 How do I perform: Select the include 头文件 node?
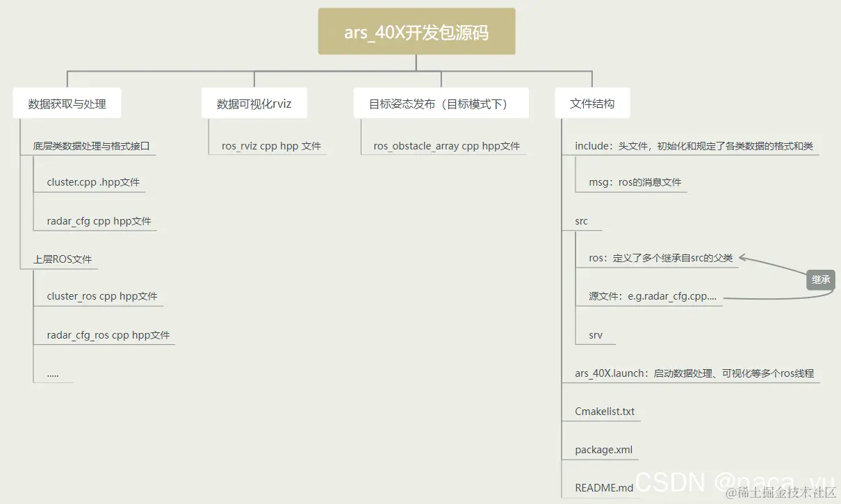click(695, 145)
